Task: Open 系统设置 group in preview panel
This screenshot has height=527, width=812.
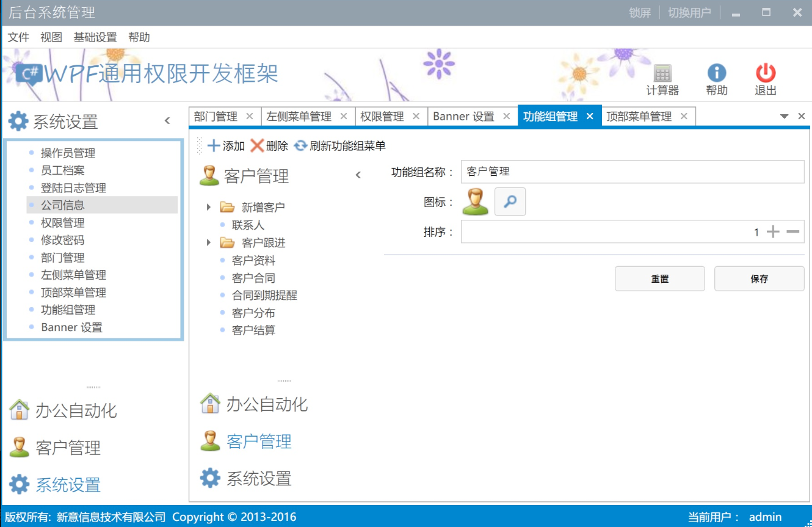Action: [x=247, y=478]
